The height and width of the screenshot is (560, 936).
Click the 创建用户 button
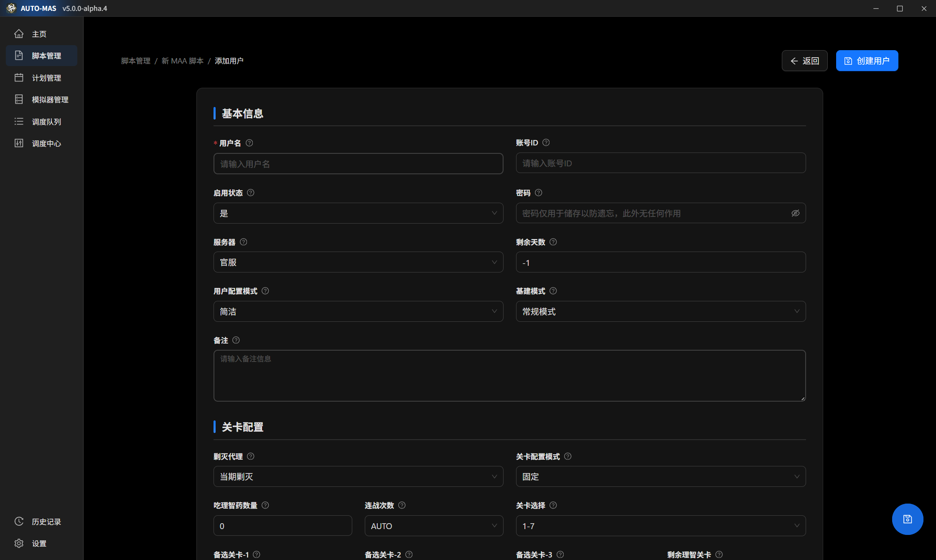pos(867,61)
